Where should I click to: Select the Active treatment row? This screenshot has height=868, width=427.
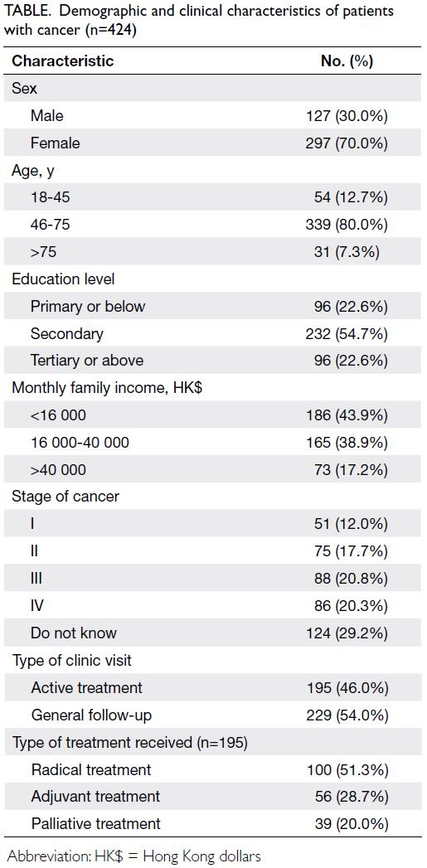click(x=213, y=687)
